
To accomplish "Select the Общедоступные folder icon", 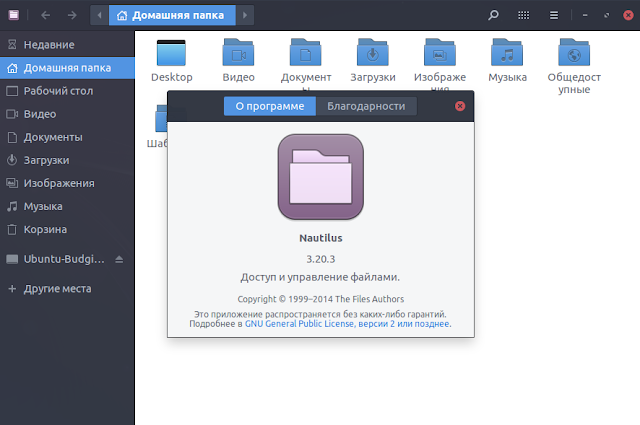I will pyautogui.click(x=574, y=53).
